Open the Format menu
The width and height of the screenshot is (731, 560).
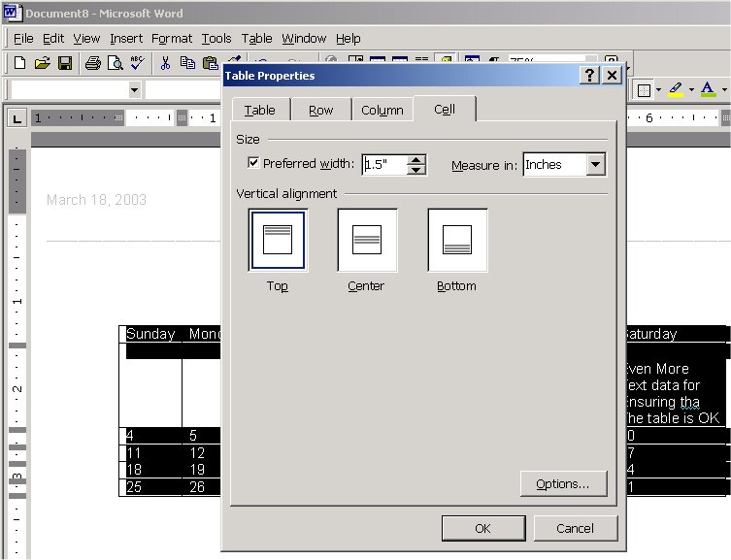tap(172, 39)
